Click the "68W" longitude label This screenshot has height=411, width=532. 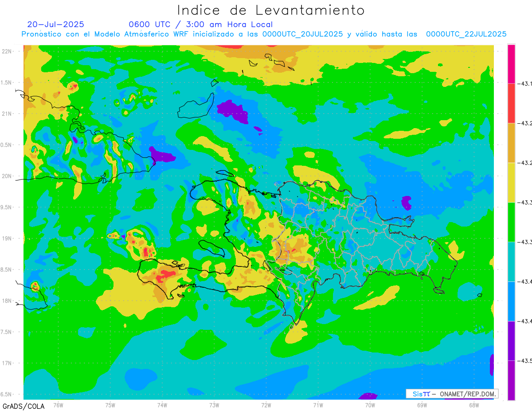tap(474, 404)
